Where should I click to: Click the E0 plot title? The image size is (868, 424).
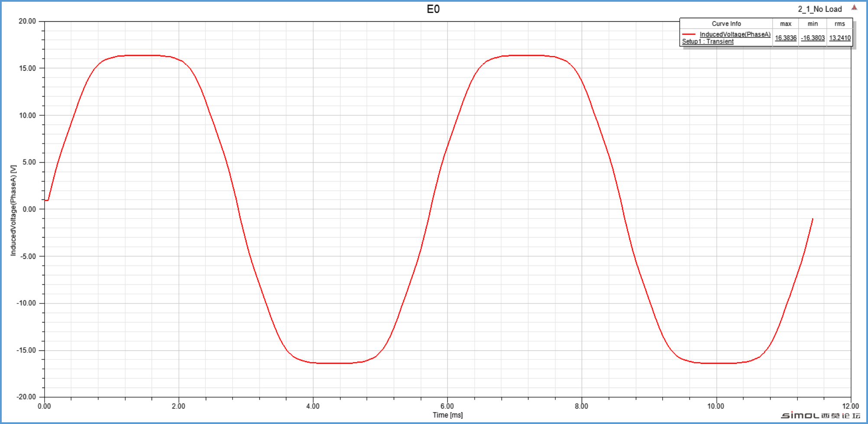(x=433, y=9)
